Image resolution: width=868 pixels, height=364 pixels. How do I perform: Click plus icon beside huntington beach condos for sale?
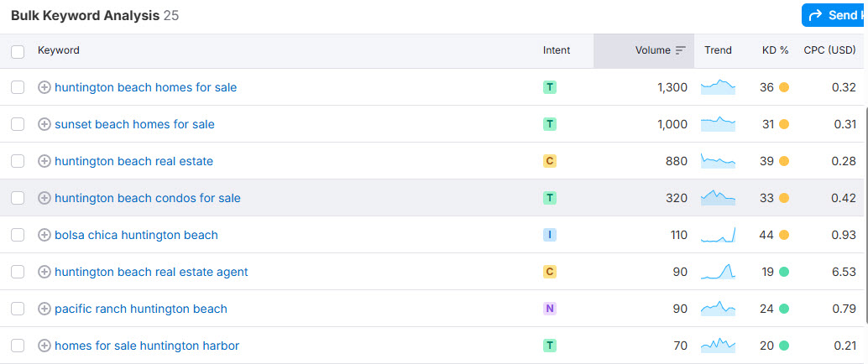pyautogui.click(x=44, y=198)
